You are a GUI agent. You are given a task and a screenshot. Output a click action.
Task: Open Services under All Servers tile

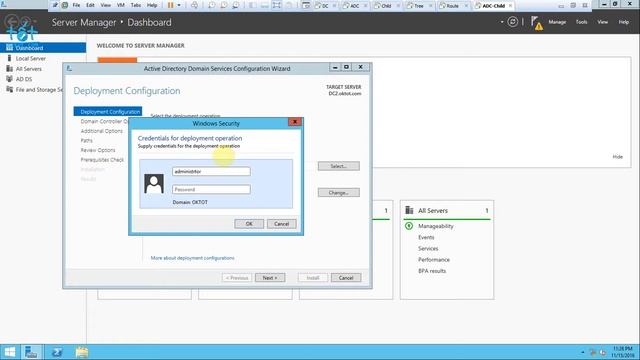click(x=428, y=249)
